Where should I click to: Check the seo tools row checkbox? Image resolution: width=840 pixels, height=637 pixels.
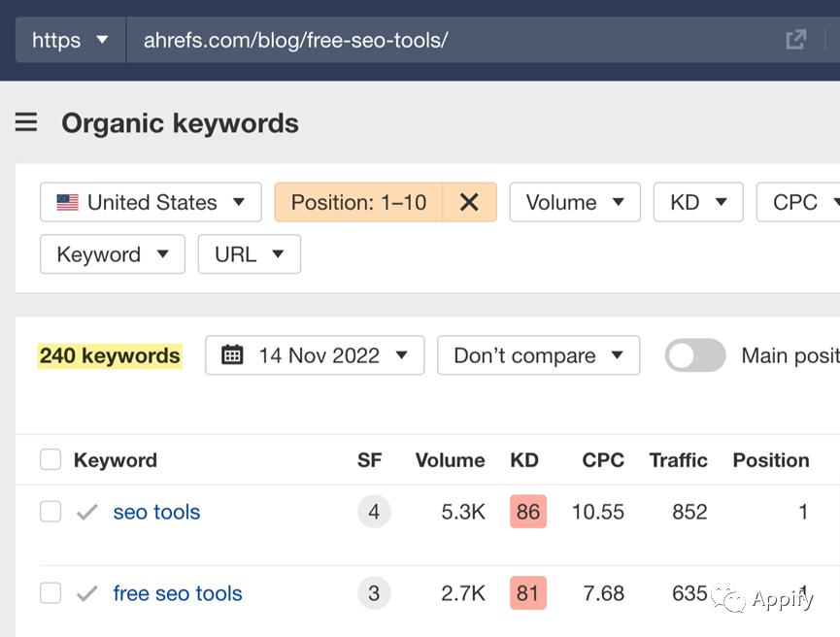[50, 512]
